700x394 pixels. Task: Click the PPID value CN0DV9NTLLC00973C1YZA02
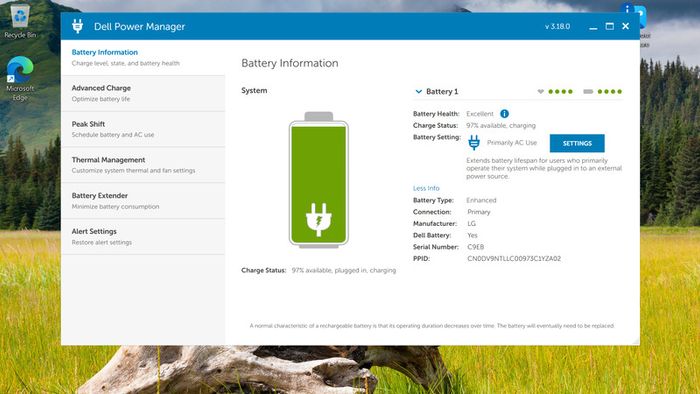click(514, 258)
